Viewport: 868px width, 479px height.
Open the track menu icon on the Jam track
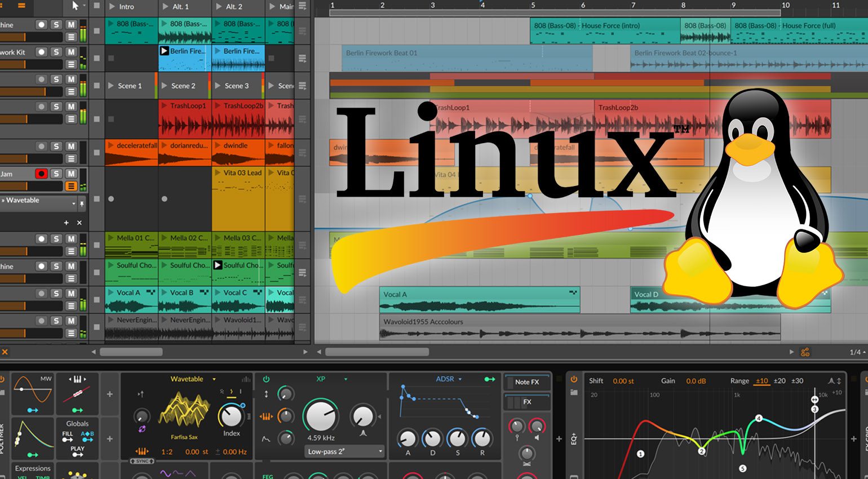coord(71,186)
